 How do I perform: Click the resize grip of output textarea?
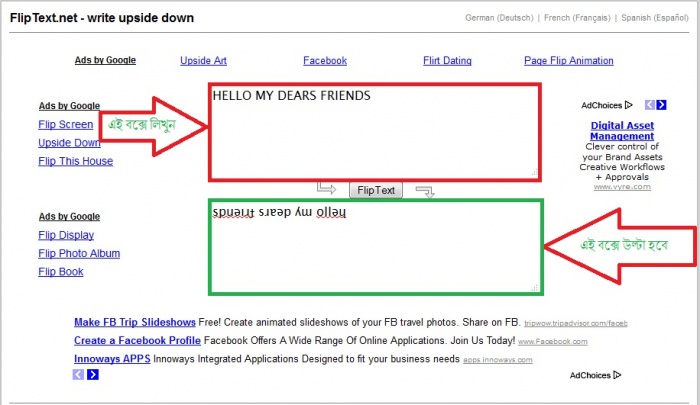tap(535, 288)
